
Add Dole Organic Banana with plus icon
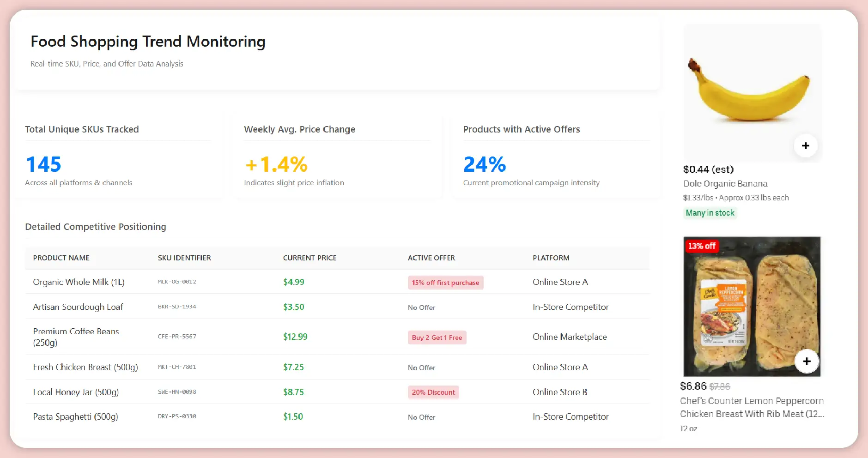coord(806,146)
